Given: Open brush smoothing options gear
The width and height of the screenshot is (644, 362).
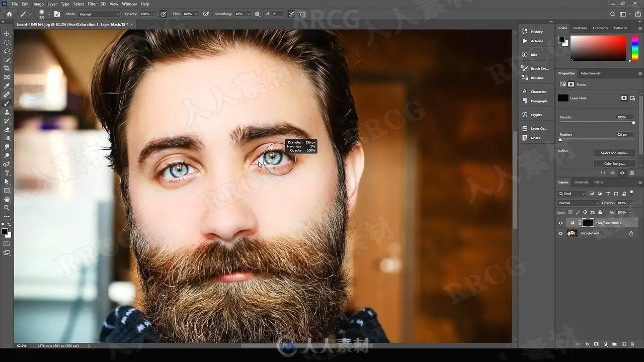Looking at the screenshot, I should (258, 14).
